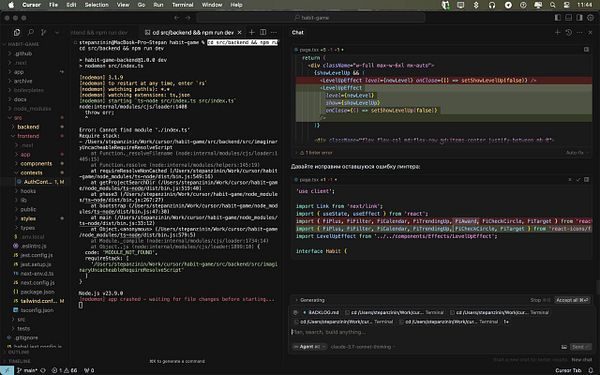Screen dimensions: 600x375
Task: Split the terminal editor
Action: pyautogui.click(x=263, y=33)
